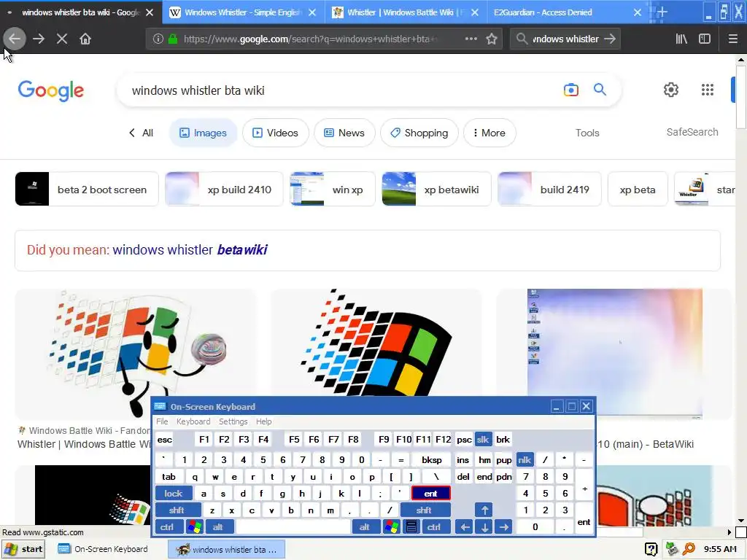Click the up arrow key on keyboard

click(484, 510)
